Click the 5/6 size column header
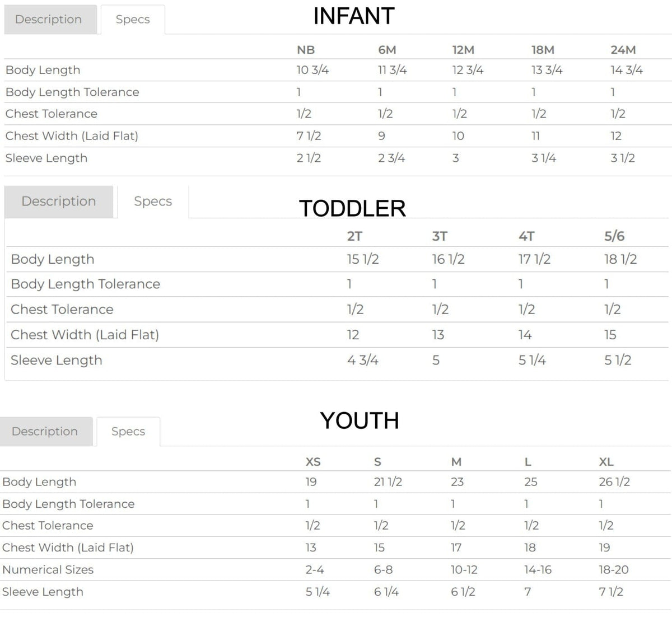 click(614, 236)
